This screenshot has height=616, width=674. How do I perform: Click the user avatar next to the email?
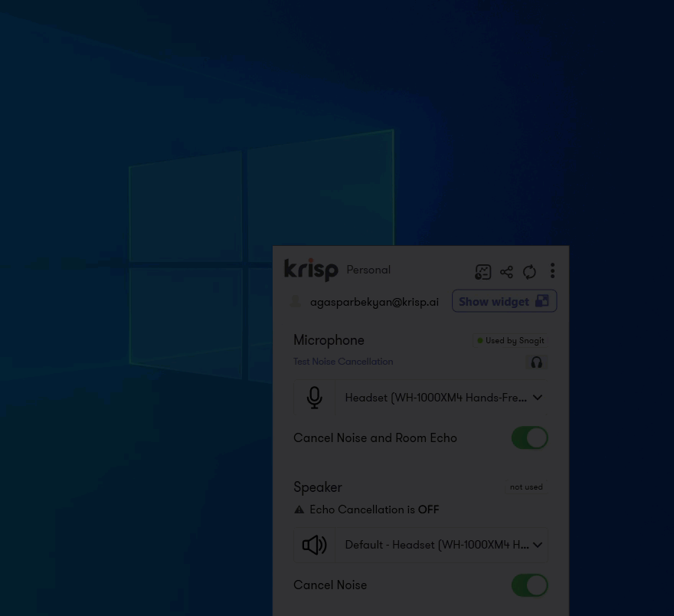(296, 301)
